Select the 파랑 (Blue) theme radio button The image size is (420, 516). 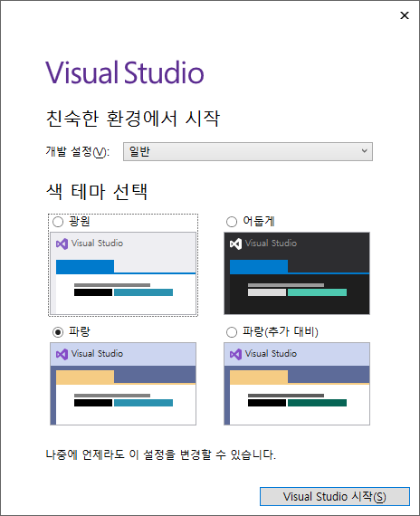(x=58, y=332)
